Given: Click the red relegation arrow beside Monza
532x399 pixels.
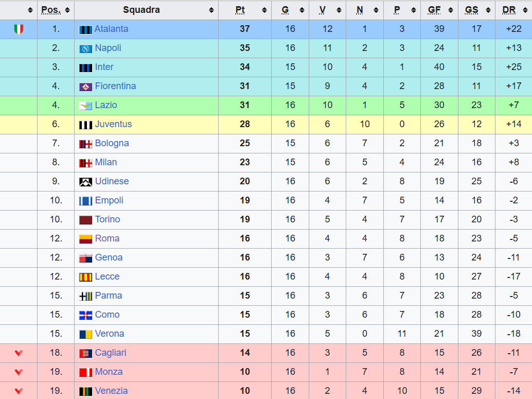Looking at the screenshot, I should point(19,372).
